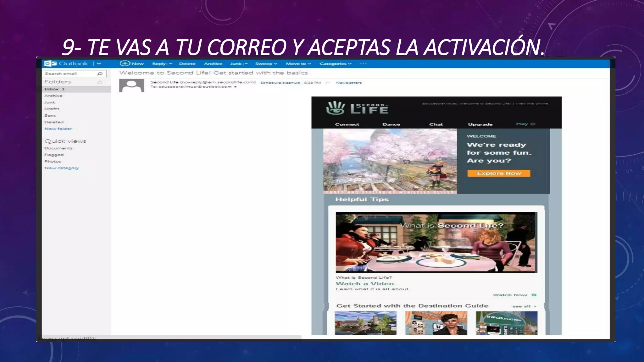Screen dimensions: 644x362
Task: Click View this online link
Action: point(532,104)
